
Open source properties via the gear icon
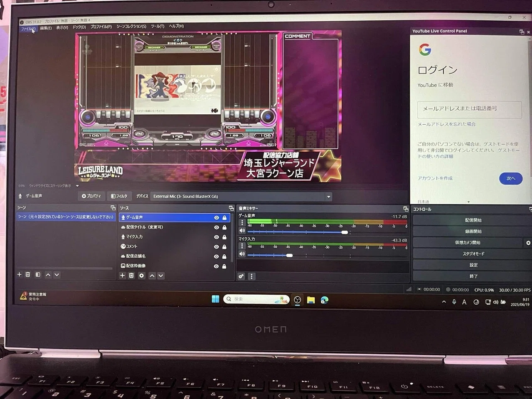(x=141, y=276)
